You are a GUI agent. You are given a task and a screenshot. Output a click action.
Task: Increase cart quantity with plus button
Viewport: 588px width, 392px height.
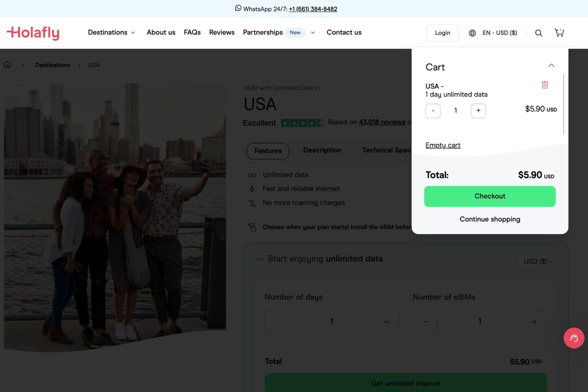point(478,111)
